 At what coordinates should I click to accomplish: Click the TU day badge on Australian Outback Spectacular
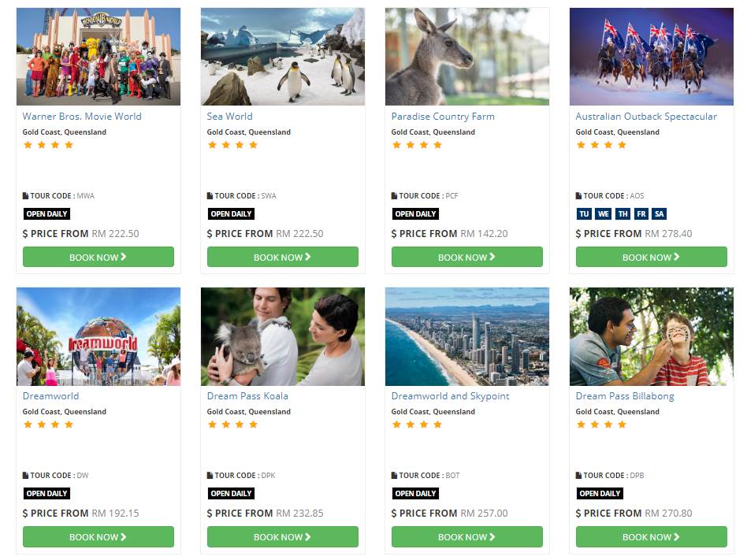click(x=584, y=213)
